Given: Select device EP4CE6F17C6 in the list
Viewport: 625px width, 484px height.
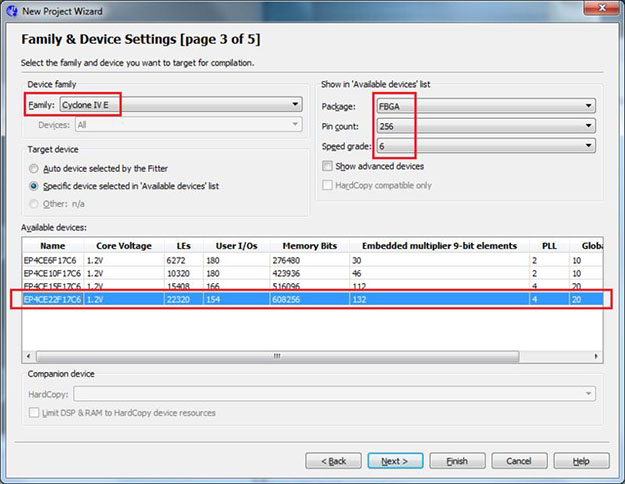Looking at the screenshot, I should pyautogui.click(x=52, y=260).
